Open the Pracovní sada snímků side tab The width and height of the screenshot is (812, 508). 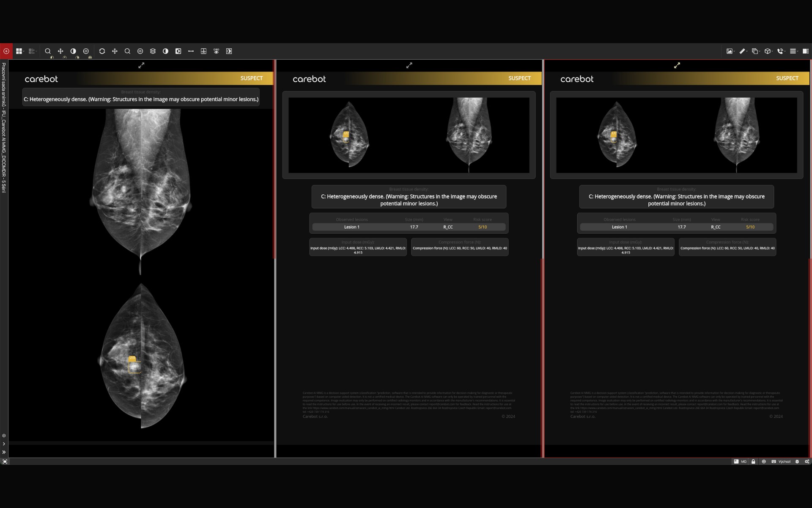[4, 127]
